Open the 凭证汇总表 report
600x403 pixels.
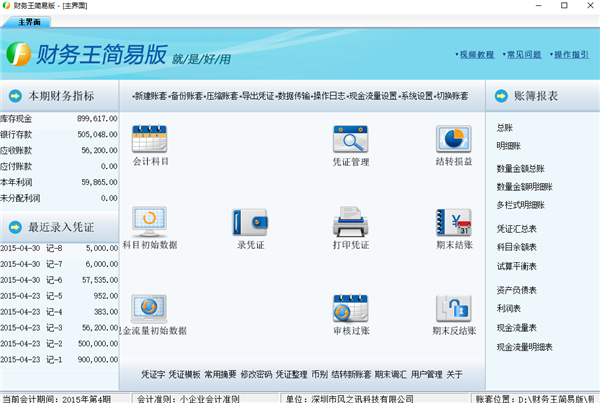(x=517, y=229)
